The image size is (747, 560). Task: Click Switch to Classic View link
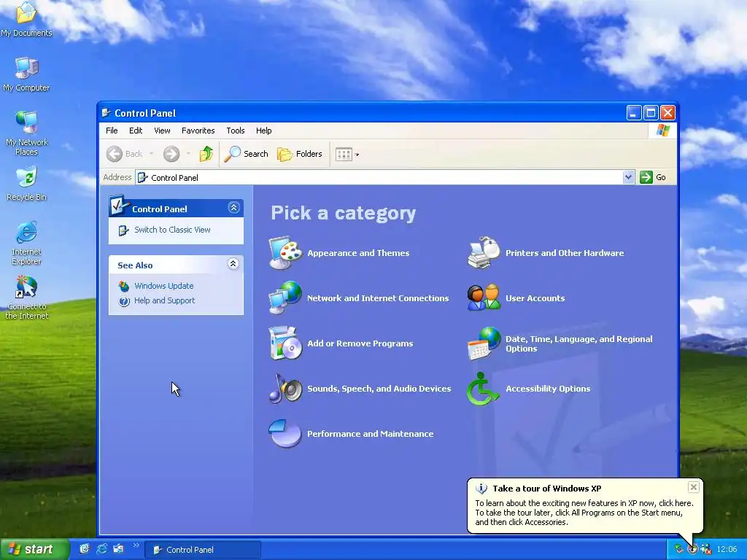pyautogui.click(x=172, y=230)
